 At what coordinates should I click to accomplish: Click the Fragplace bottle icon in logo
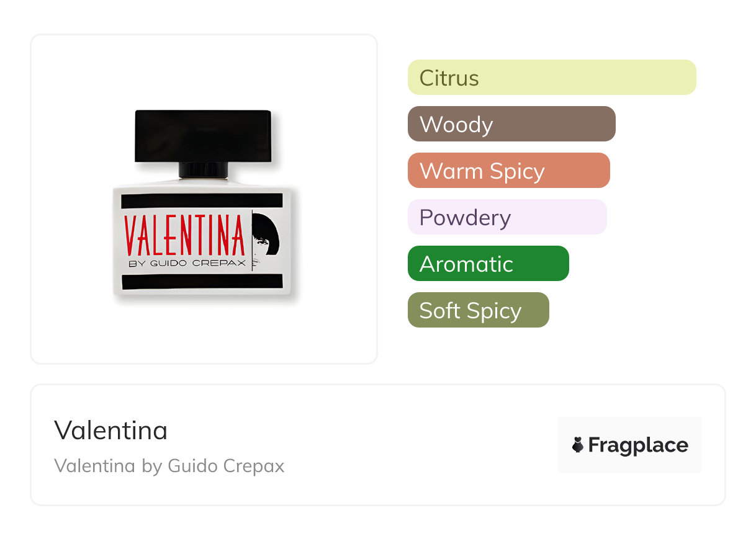click(x=578, y=445)
